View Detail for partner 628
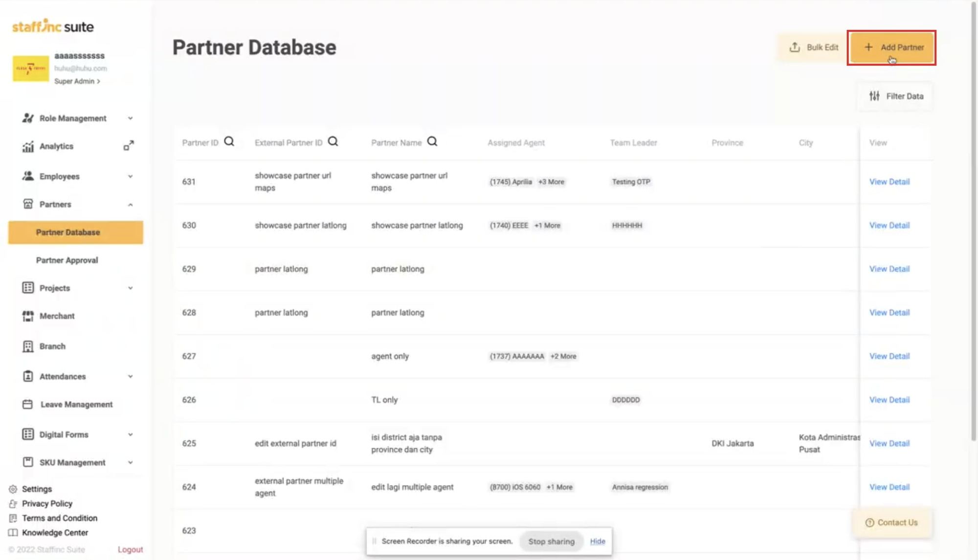978x560 pixels. tap(889, 312)
